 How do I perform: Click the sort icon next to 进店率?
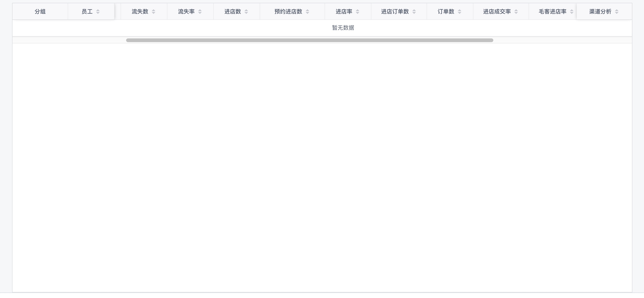pos(357,11)
